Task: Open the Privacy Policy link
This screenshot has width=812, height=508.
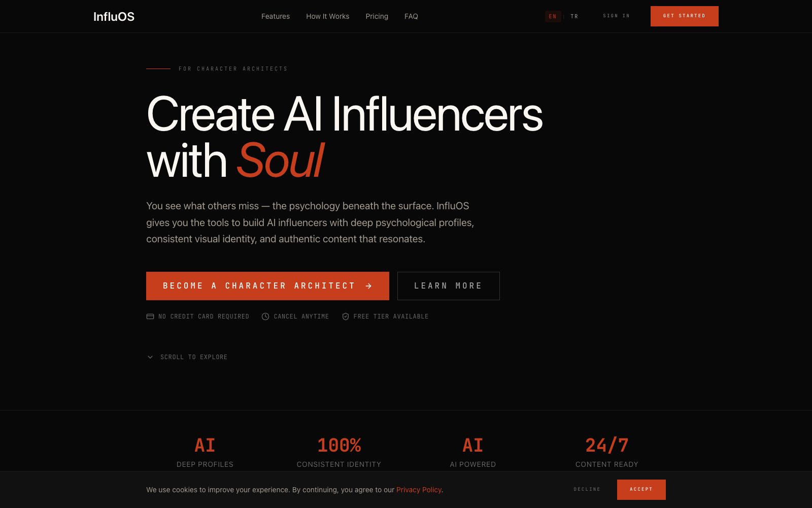Action: point(419,490)
